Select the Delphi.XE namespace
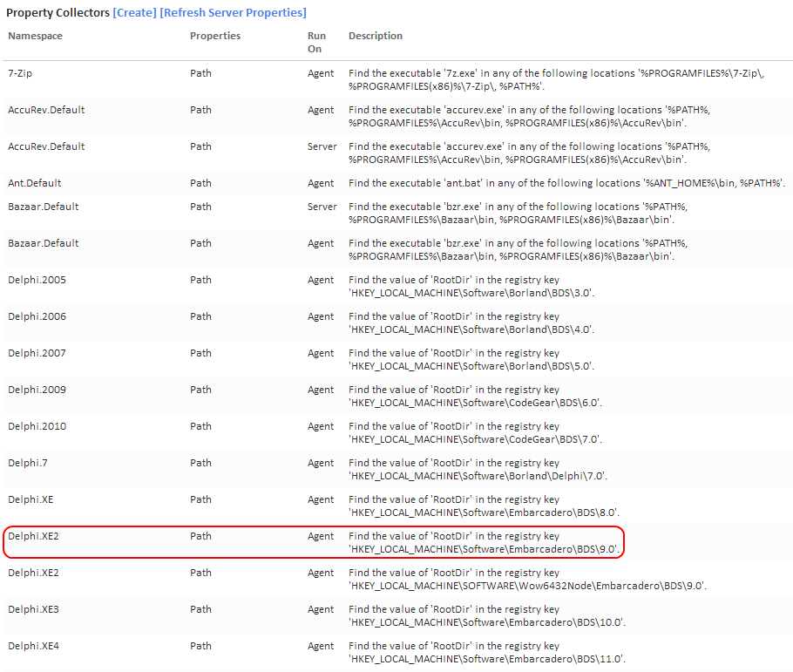The height and width of the screenshot is (672, 793). click(30, 499)
